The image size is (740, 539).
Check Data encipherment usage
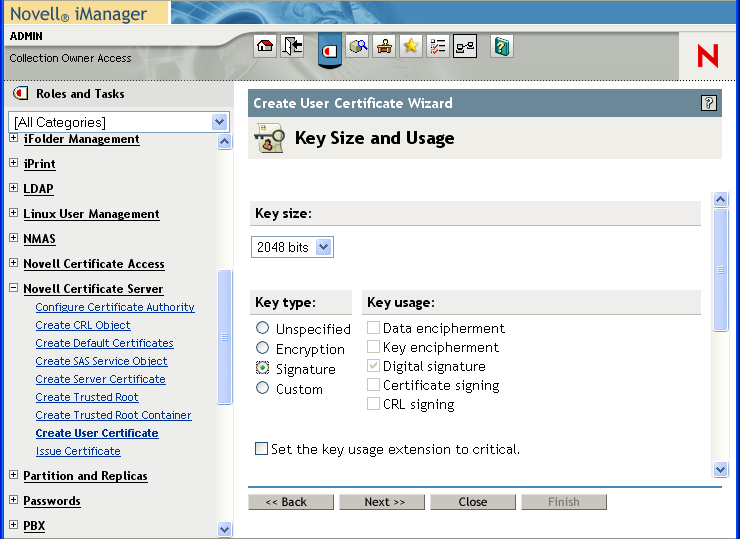(373, 328)
